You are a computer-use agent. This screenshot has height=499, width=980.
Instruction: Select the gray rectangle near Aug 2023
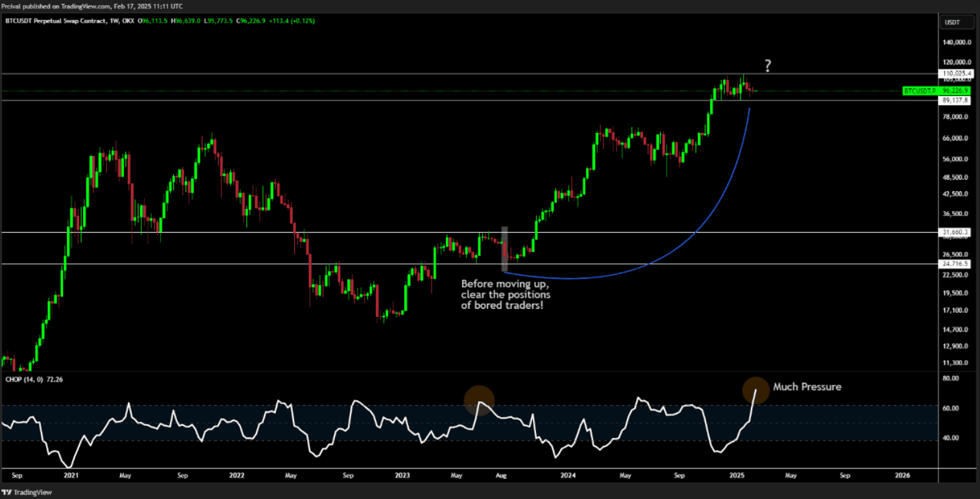coord(504,249)
